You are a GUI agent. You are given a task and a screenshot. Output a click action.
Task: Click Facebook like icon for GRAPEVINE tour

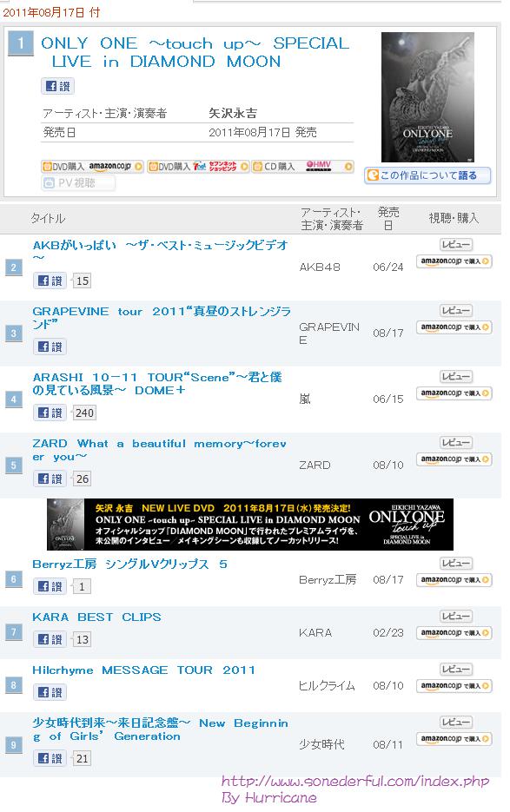tap(50, 347)
